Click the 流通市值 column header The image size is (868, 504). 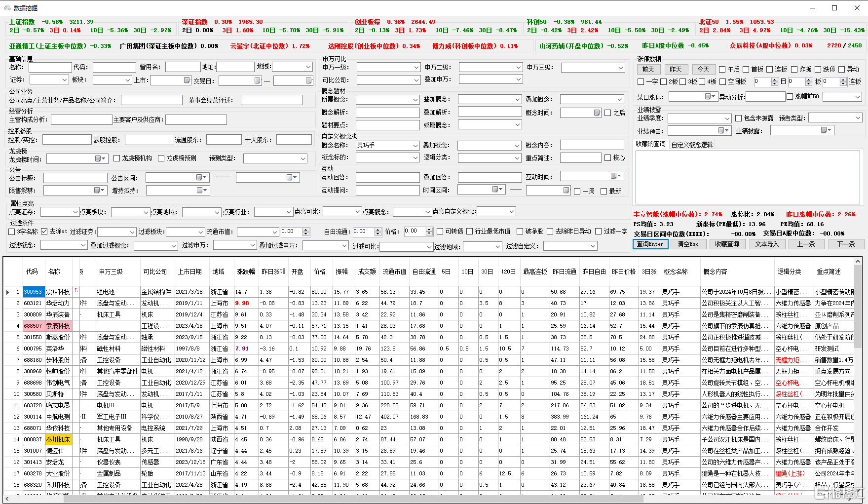394,271
